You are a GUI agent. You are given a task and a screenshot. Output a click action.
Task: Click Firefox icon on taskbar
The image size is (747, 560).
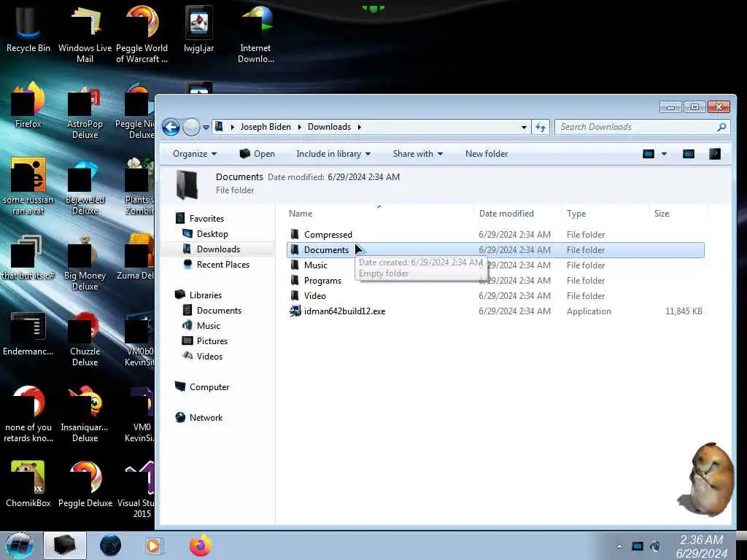pos(201,545)
